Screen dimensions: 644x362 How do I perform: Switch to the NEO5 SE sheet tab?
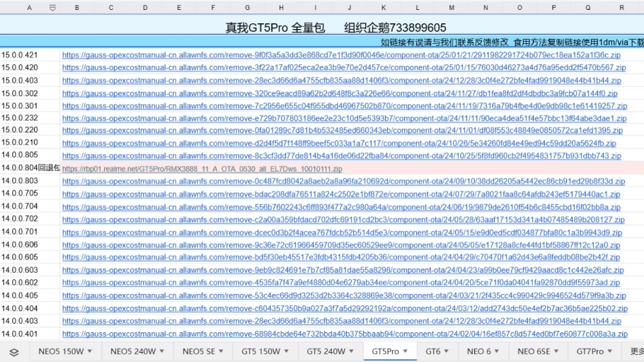(199, 351)
